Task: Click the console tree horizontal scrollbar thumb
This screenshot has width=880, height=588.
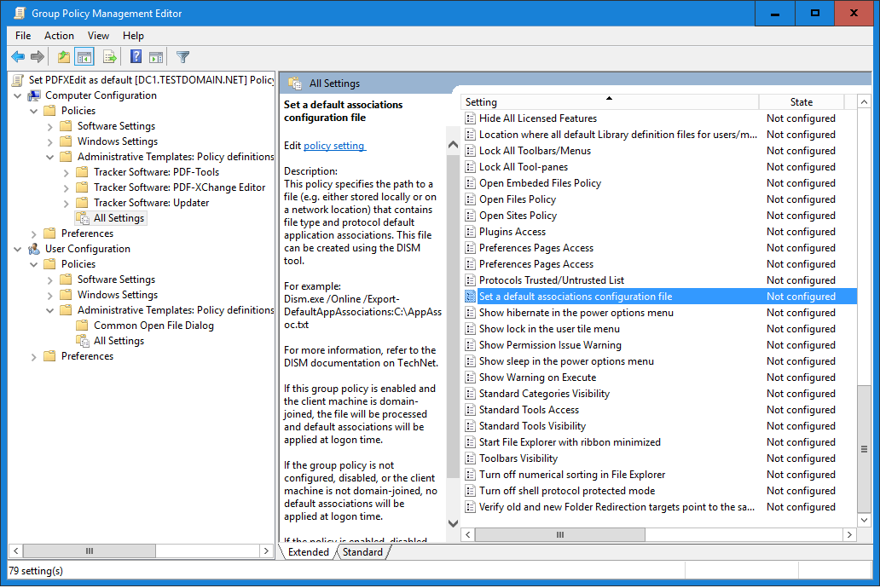Action: 90,551
